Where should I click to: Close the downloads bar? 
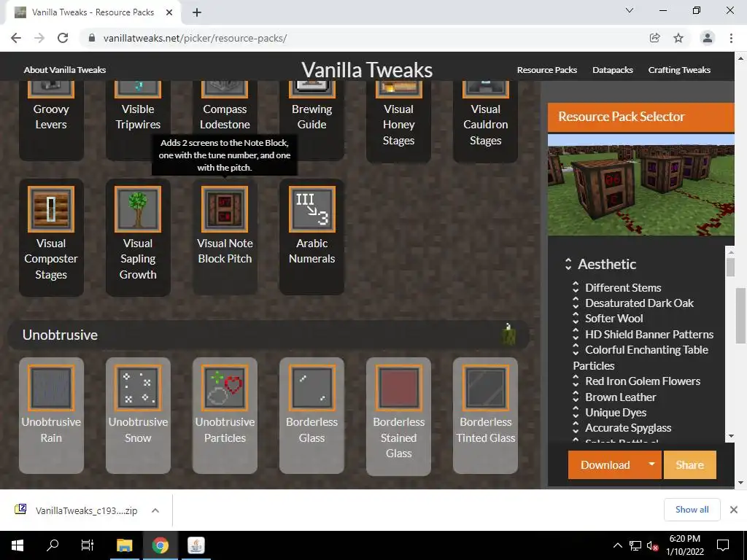(734, 510)
